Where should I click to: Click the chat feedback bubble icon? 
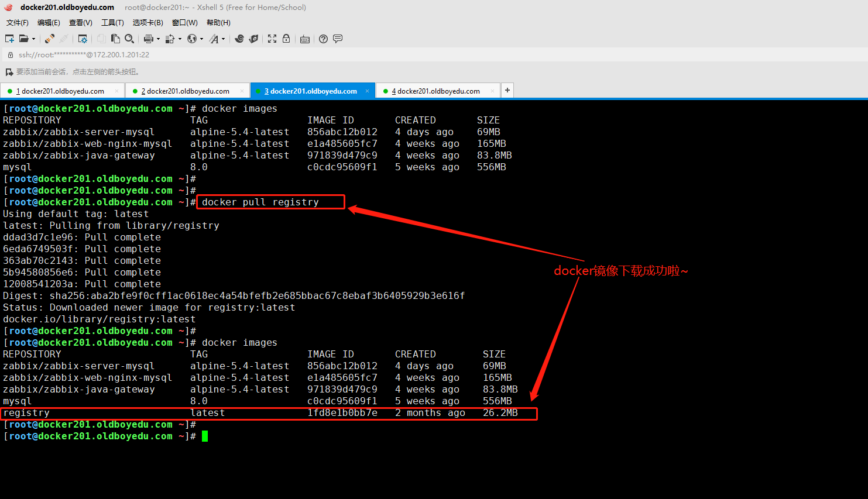click(338, 39)
